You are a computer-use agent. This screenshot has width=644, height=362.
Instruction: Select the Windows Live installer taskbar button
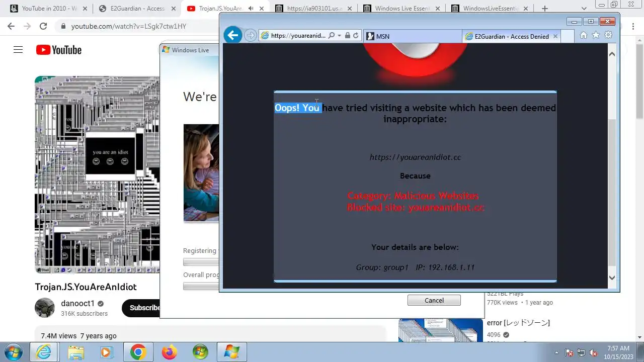[232, 352]
